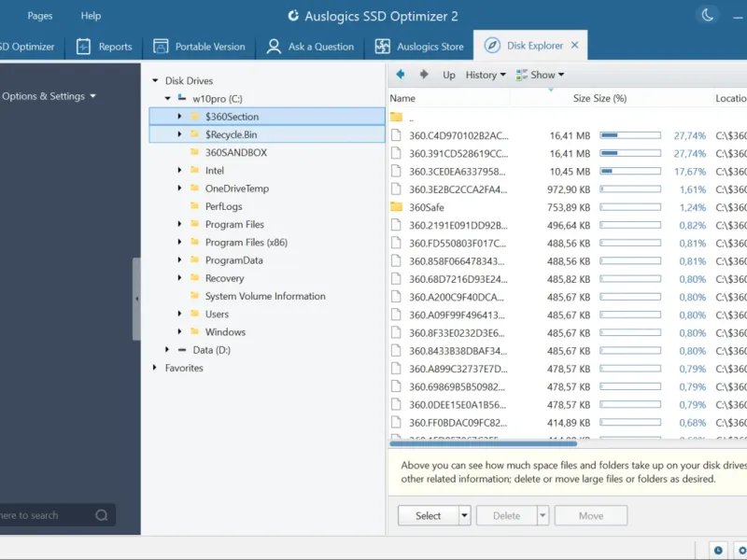Click the sidebar collapse handle
Screen dimensions: 747x560
pos(136,299)
